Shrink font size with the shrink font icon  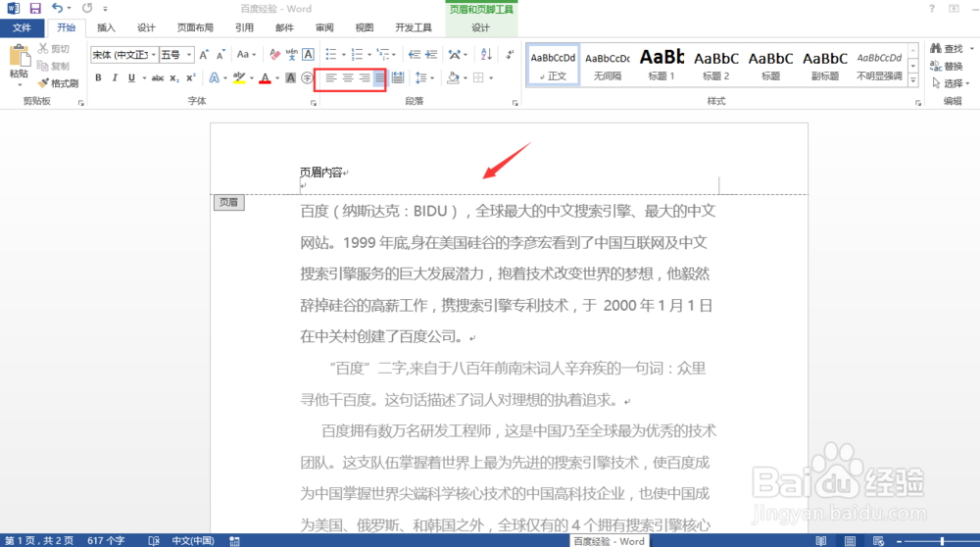[x=220, y=55]
